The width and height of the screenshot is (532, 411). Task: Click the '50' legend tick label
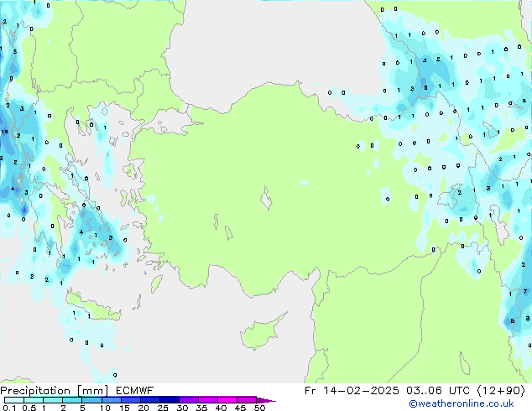pos(259,408)
